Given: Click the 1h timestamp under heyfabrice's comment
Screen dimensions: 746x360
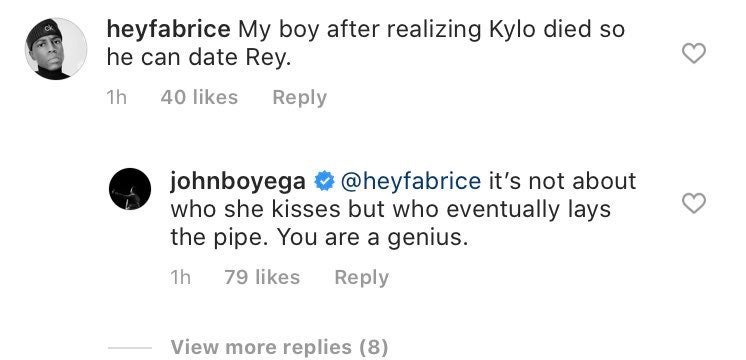Looking at the screenshot, I should 117,97.
